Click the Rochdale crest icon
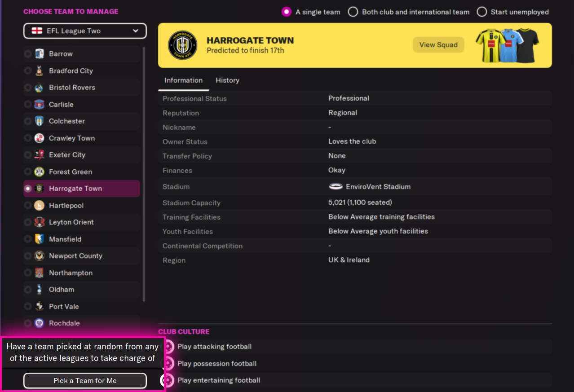 40,323
